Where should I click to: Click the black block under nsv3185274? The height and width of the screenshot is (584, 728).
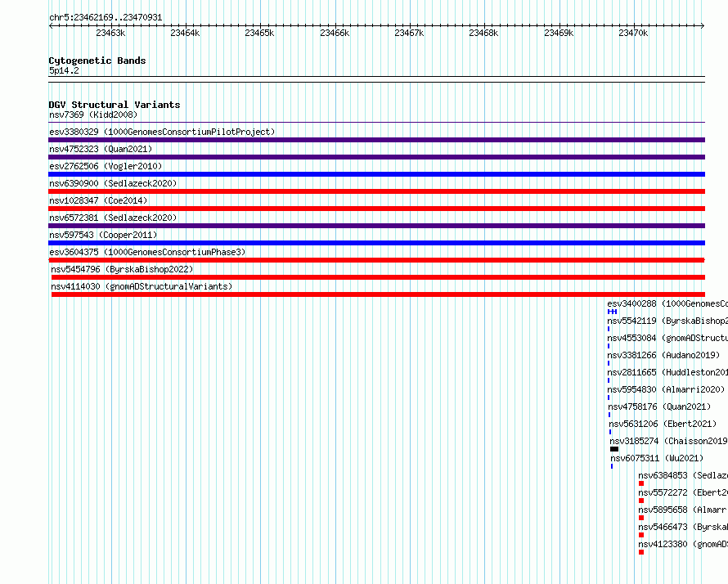pyautogui.click(x=614, y=449)
